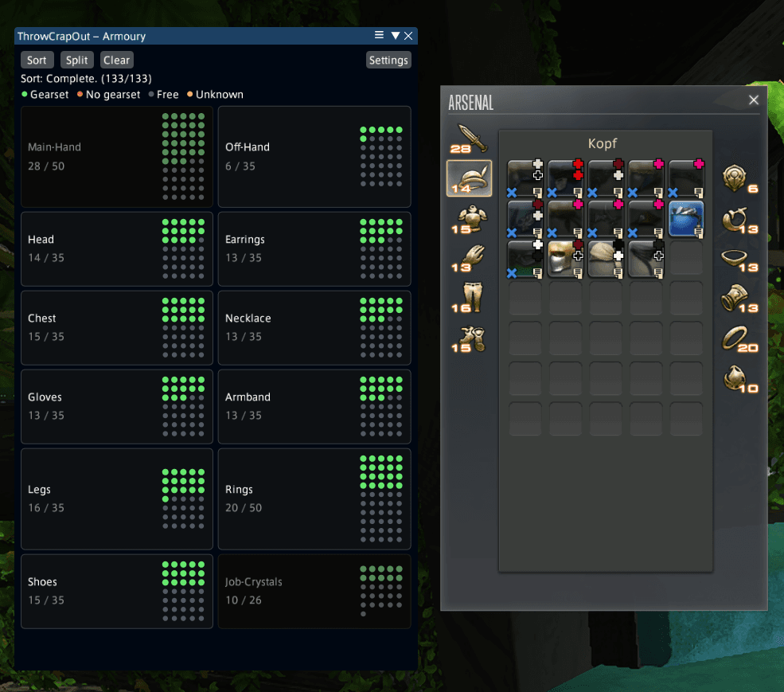Open the bracelet category in Arsenal
The image size is (784, 692).
click(x=740, y=298)
